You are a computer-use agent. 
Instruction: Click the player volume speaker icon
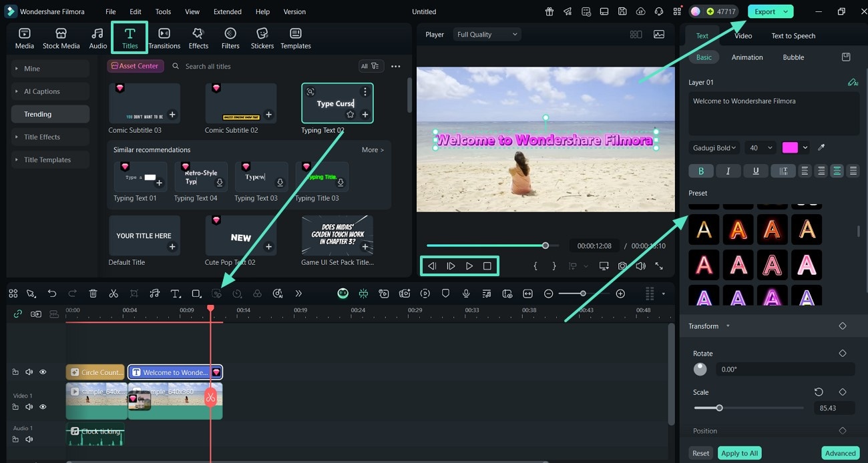pos(640,266)
